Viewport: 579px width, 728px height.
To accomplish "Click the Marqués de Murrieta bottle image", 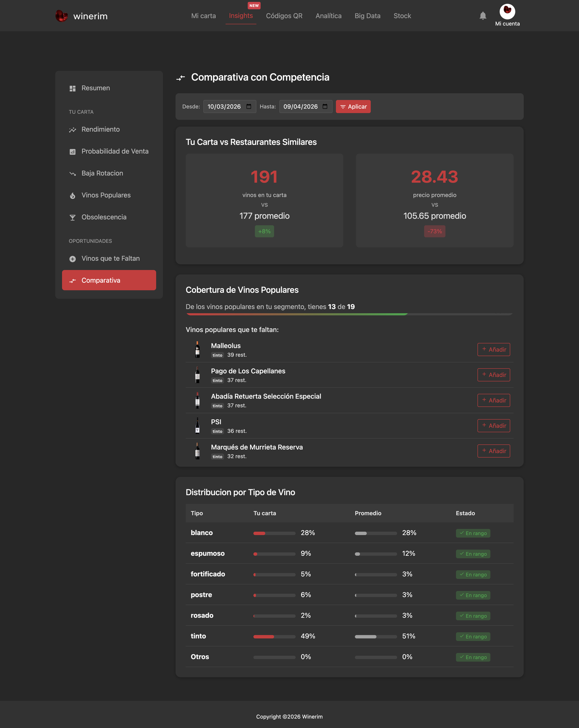I will 198,451.
